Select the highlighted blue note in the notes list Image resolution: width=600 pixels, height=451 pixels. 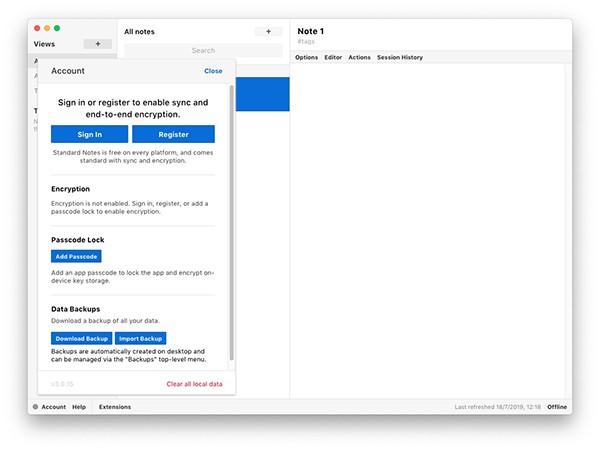point(262,94)
